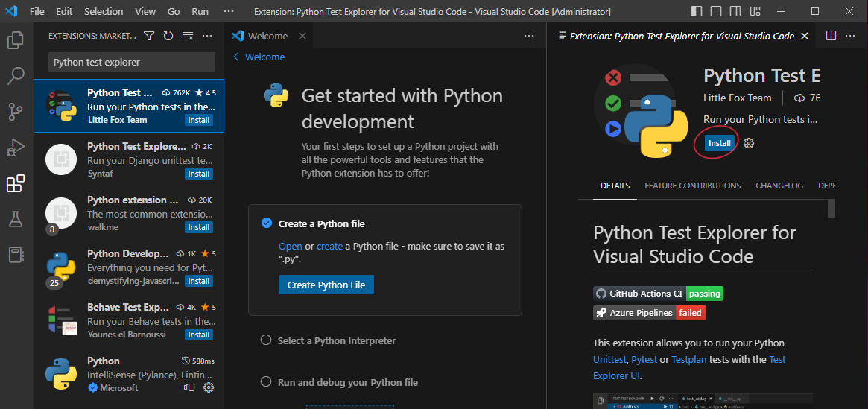The height and width of the screenshot is (409, 868).
Task: Select the Microsoft Python extension row
Action: tap(129, 374)
